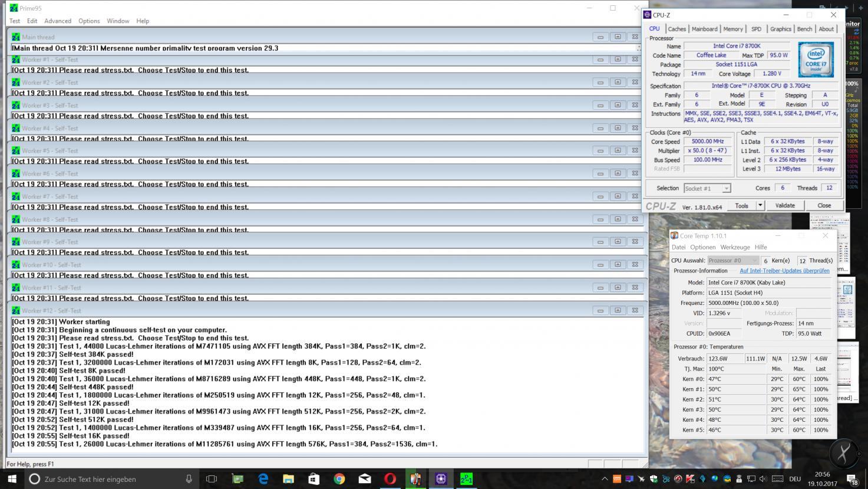
Task: Click the Close button in CPU-Z footer
Action: click(x=824, y=205)
